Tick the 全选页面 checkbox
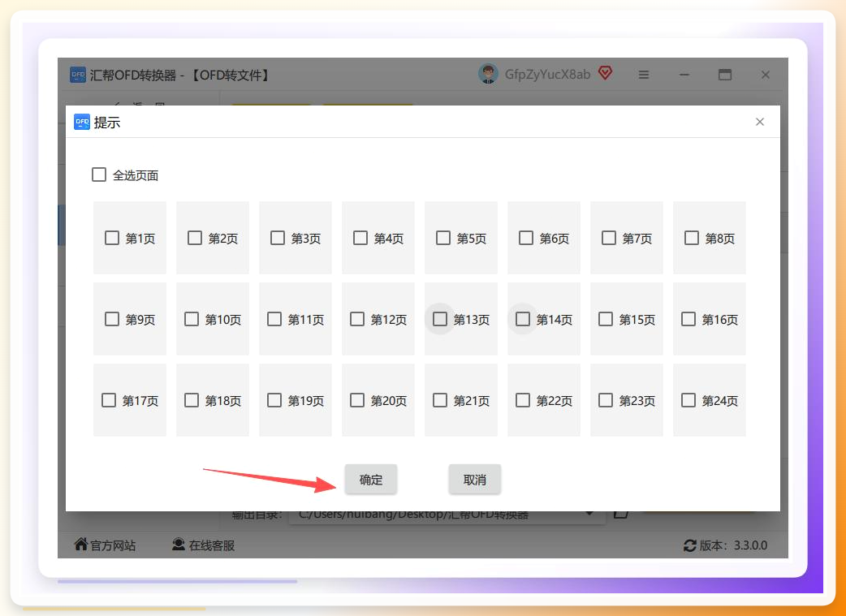The width and height of the screenshot is (846, 616). [99, 174]
